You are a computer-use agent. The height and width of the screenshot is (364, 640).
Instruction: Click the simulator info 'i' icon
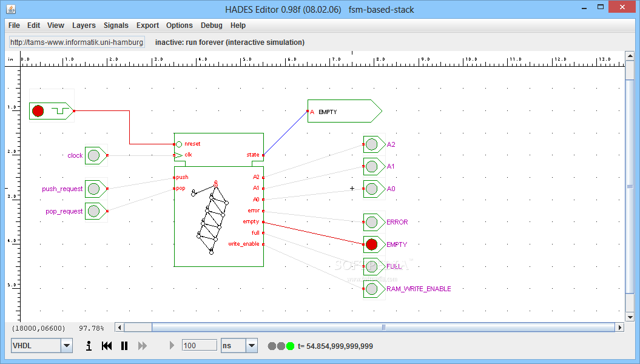pos(89,346)
